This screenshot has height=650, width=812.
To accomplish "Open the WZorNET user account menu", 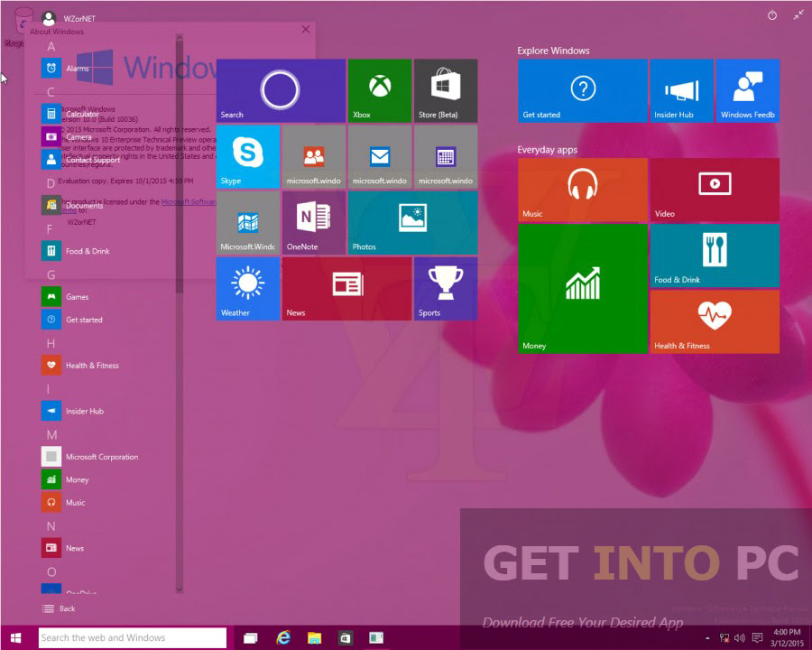I will (x=69, y=19).
